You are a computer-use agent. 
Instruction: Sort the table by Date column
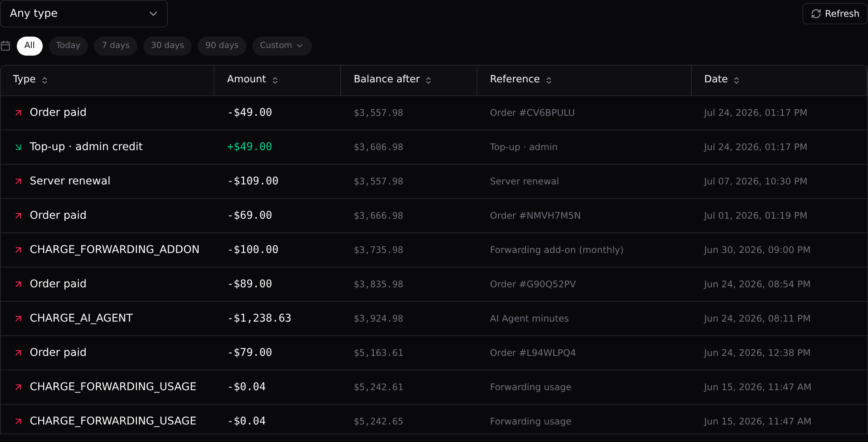point(722,79)
